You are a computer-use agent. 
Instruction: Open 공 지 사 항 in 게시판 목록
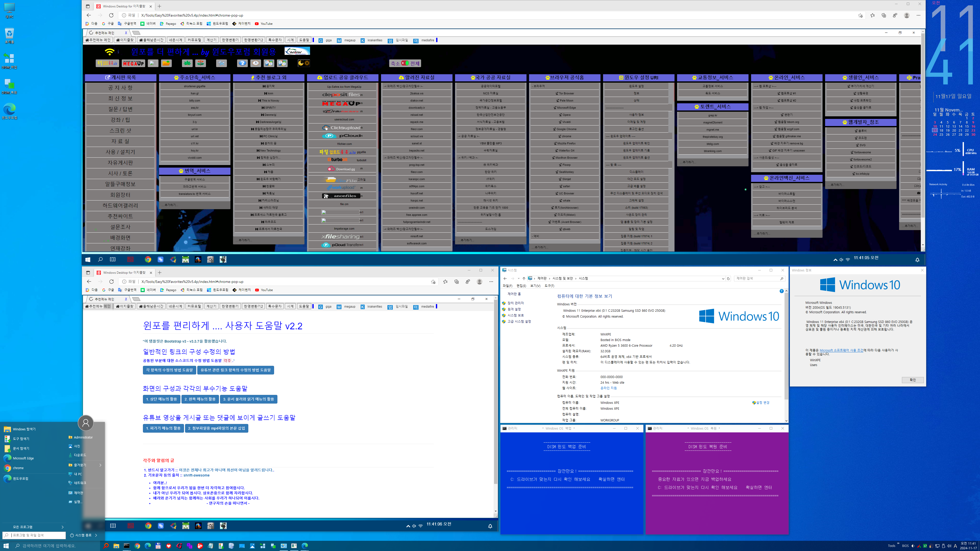click(x=120, y=88)
